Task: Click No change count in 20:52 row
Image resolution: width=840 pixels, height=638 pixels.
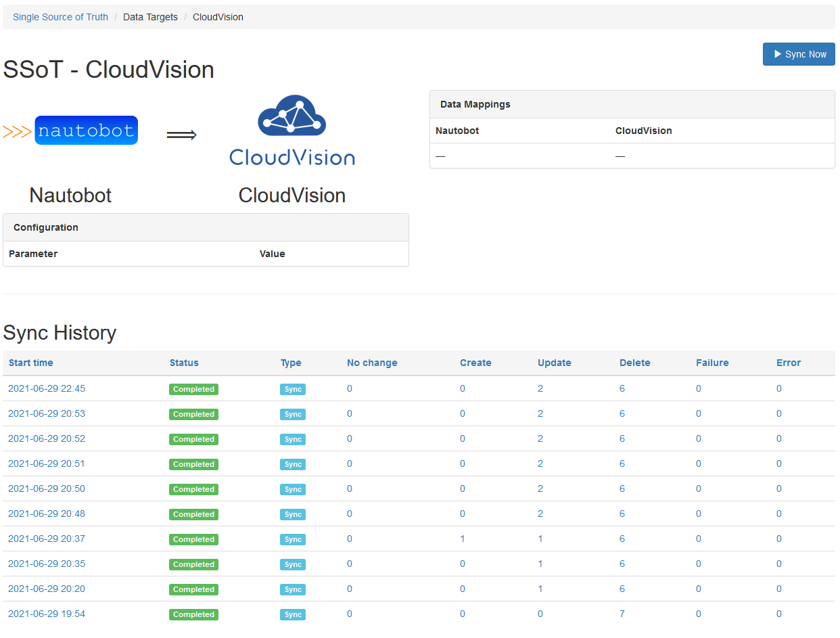Action: click(350, 438)
